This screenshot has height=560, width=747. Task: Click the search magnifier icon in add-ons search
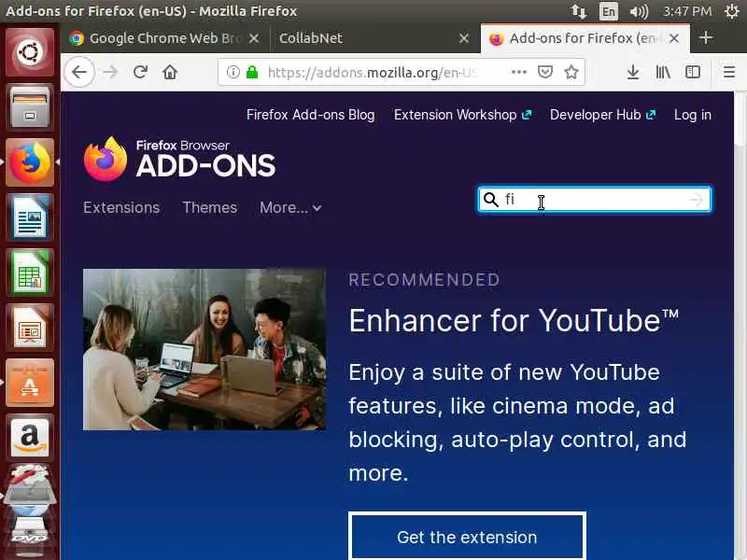click(x=491, y=199)
